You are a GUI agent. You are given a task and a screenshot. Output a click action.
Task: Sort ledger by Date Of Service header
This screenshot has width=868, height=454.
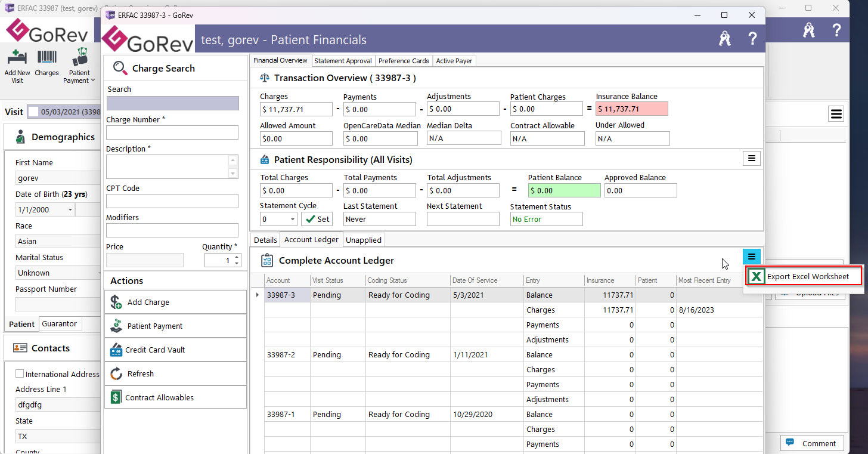pos(487,280)
